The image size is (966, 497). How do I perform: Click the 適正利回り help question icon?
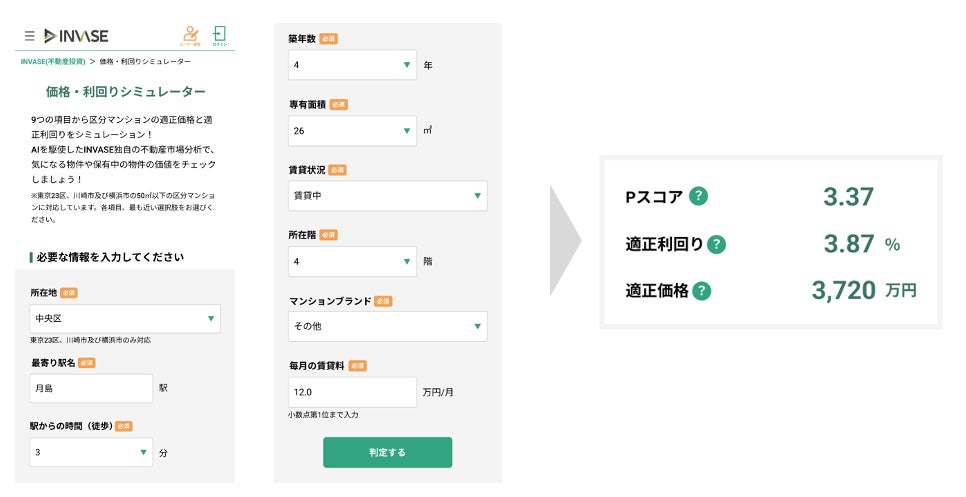[x=716, y=244]
